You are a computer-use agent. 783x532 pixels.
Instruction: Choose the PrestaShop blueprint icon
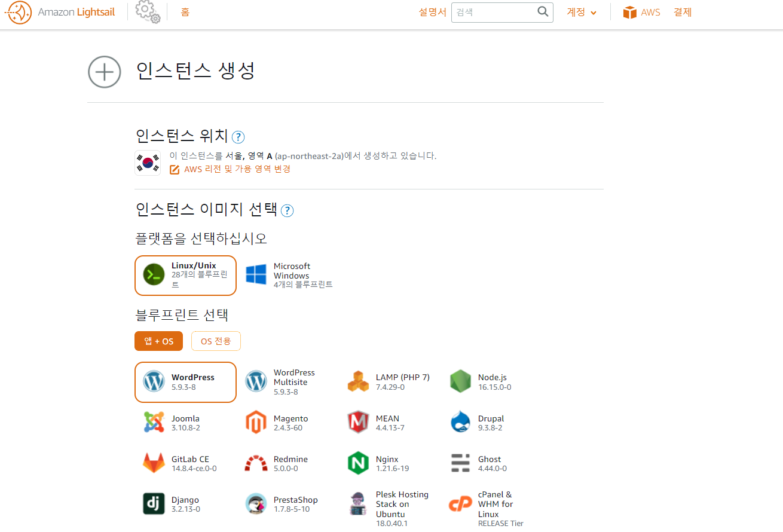(x=256, y=504)
